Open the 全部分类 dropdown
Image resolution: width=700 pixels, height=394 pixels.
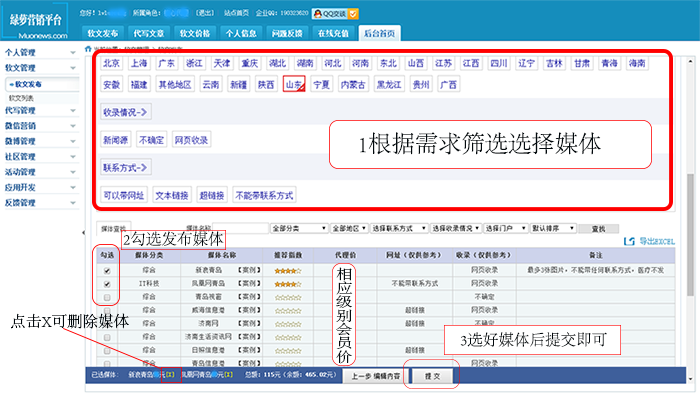299,228
